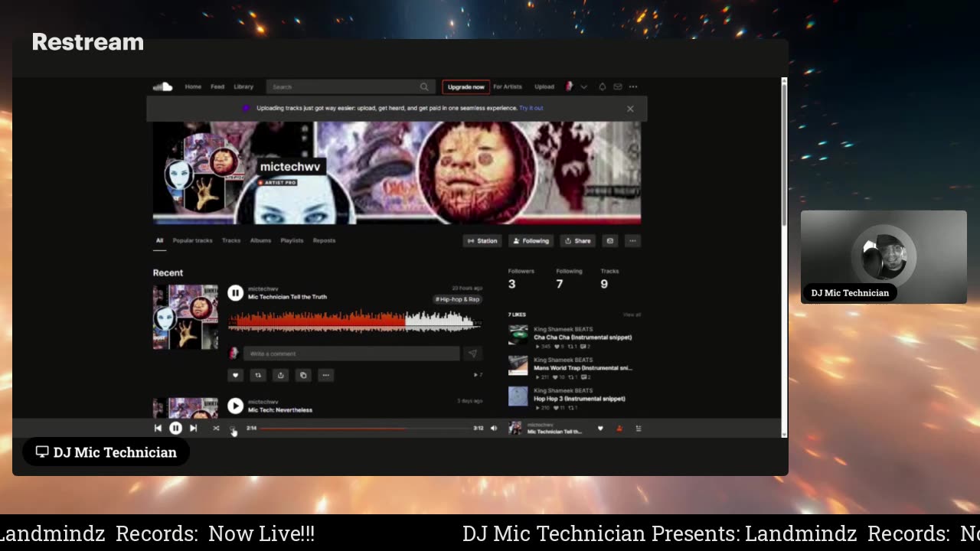The height and width of the screenshot is (551, 980).
Task: Open the Library page
Action: (243, 86)
